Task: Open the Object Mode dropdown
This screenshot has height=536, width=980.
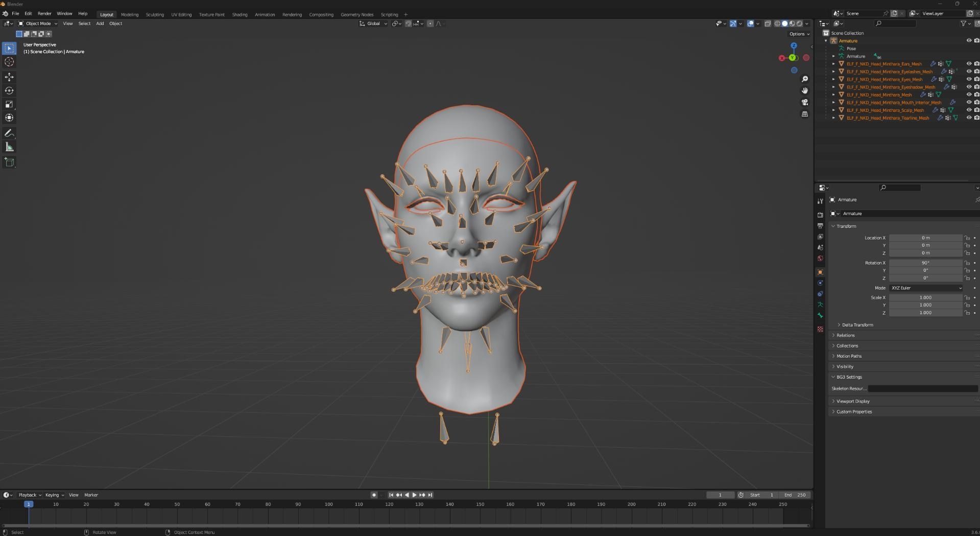Action: [38, 24]
